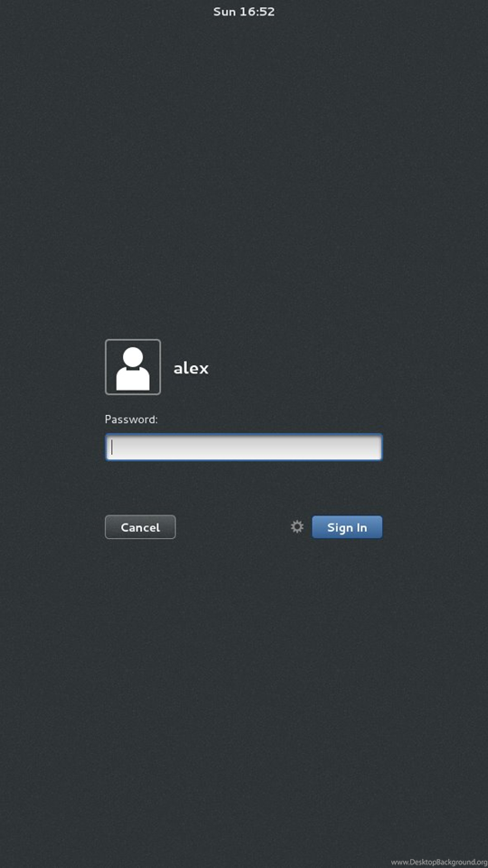Click the text box under the Password label
Screen dimensions: 488x868
tap(243, 448)
